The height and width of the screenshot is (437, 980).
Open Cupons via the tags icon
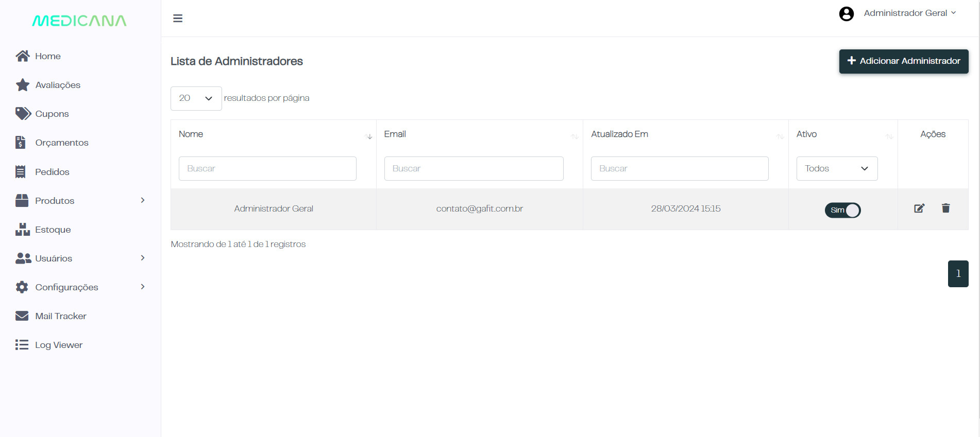23,114
